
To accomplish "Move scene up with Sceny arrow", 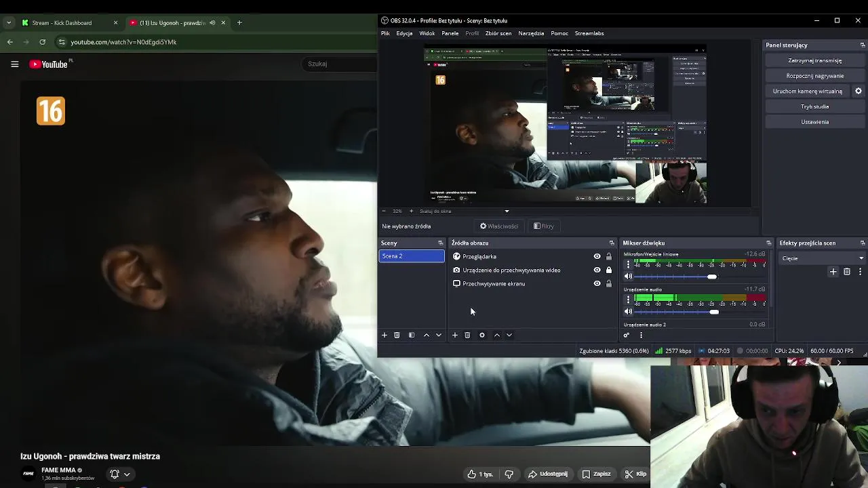I will [427, 335].
